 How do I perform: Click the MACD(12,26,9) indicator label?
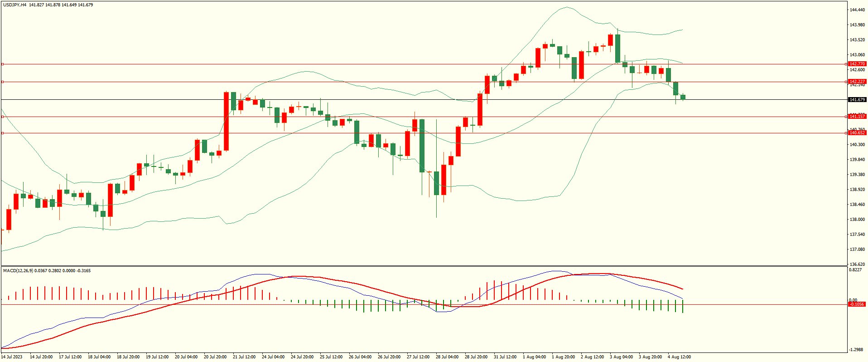coord(19,271)
